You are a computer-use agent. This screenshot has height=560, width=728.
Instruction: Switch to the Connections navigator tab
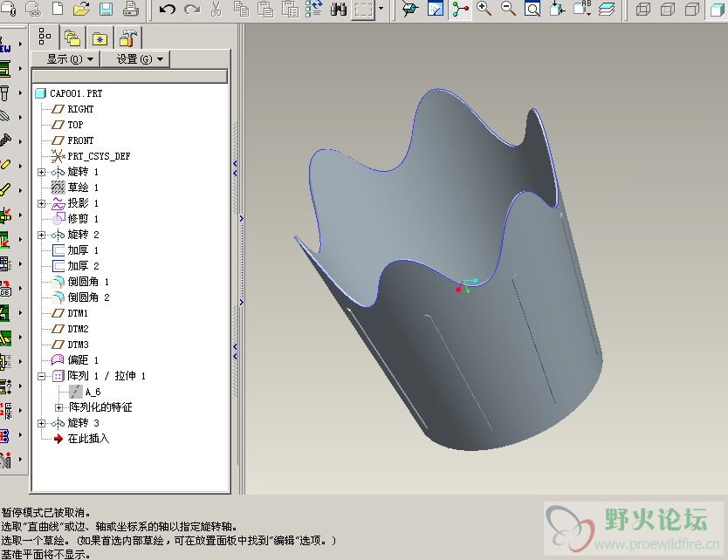pyautogui.click(x=127, y=38)
